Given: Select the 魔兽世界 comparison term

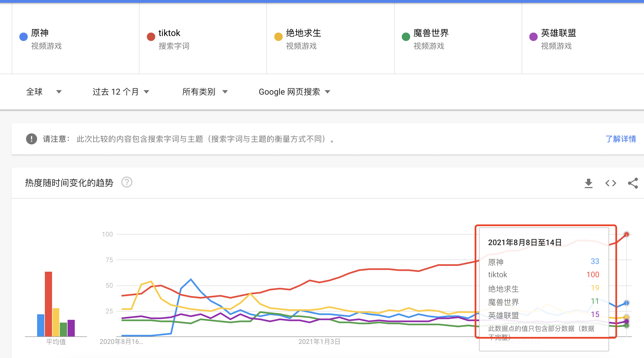Looking at the screenshot, I should point(431,33).
